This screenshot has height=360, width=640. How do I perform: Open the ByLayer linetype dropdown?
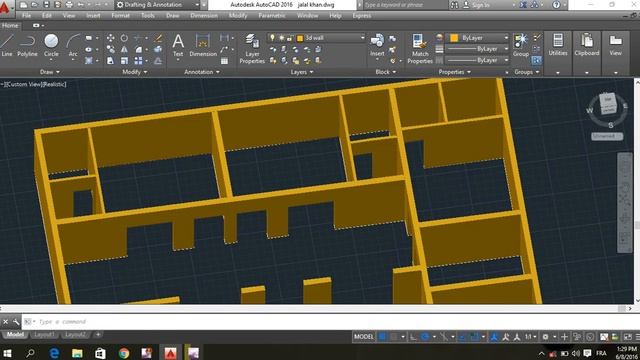[x=478, y=60]
